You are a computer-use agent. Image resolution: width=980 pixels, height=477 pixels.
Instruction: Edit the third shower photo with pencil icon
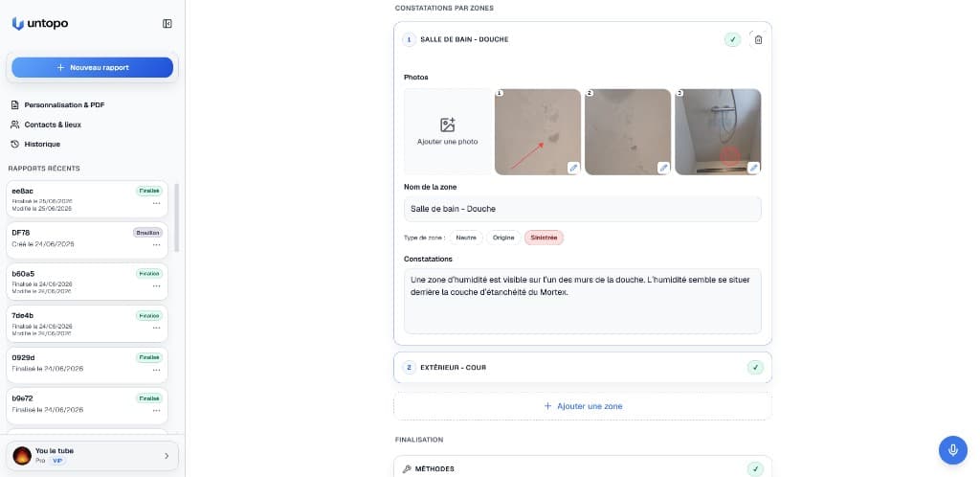point(753,168)
